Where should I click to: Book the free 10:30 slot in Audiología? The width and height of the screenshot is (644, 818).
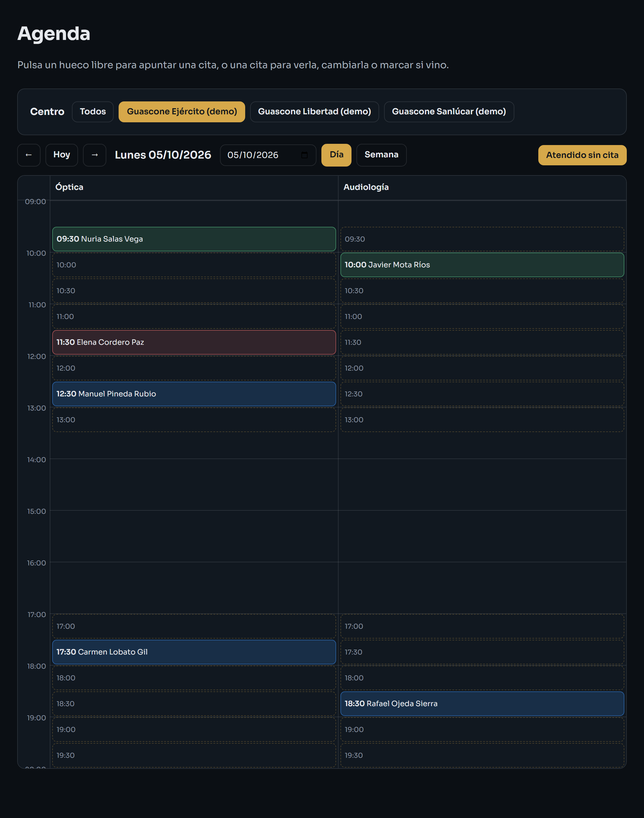[482, 291]
